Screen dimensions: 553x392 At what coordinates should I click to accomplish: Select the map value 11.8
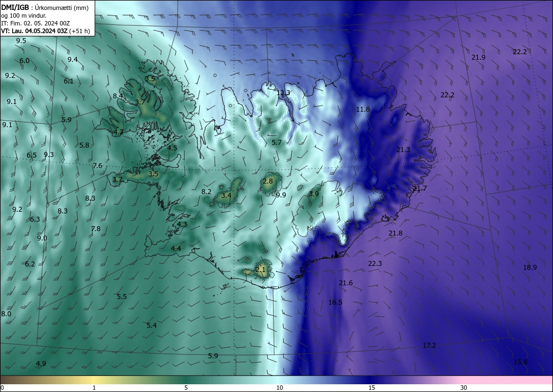click(x=363, y=109)
